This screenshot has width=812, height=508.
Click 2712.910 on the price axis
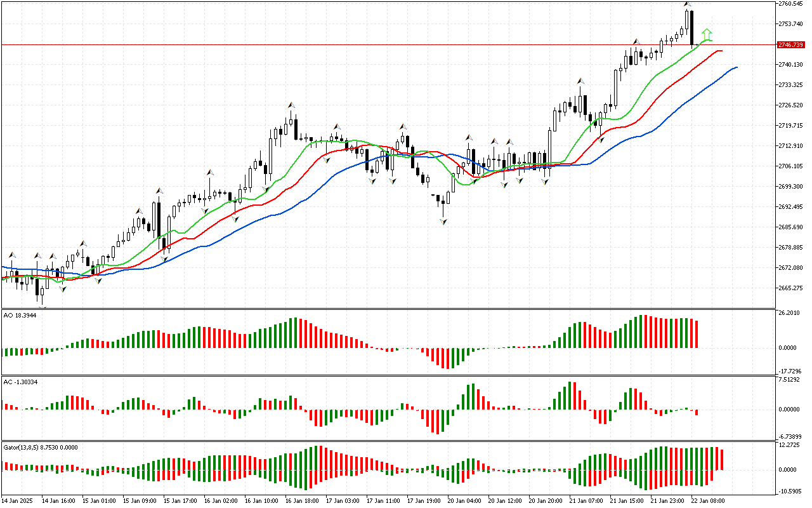pyautogui.click(x=790, y=146)
